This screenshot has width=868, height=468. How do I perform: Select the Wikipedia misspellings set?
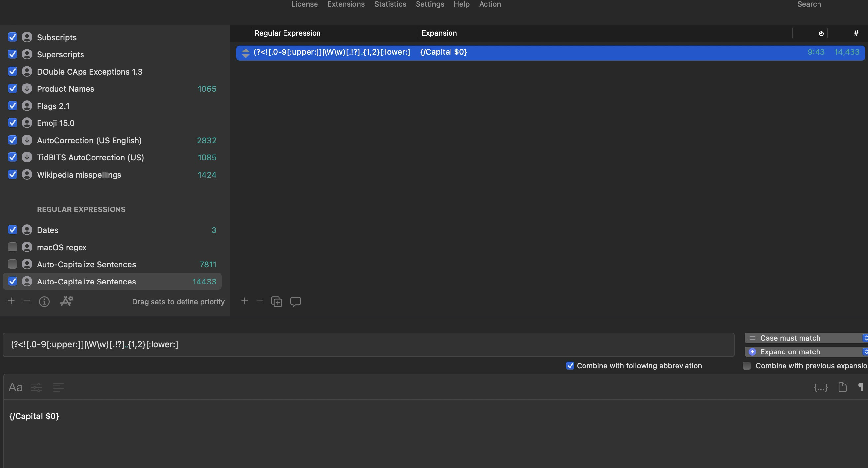click(x=79, y=175)
